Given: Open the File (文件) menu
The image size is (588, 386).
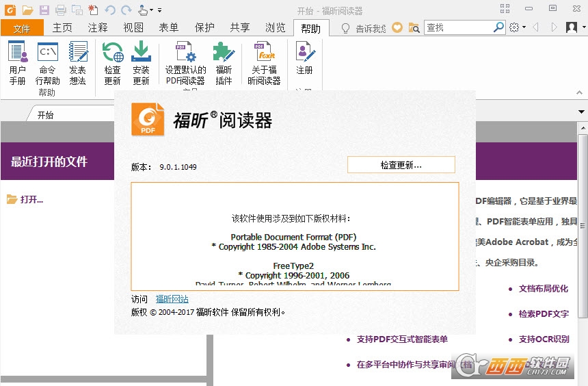Looking at the screenshot, I should 22,28.
